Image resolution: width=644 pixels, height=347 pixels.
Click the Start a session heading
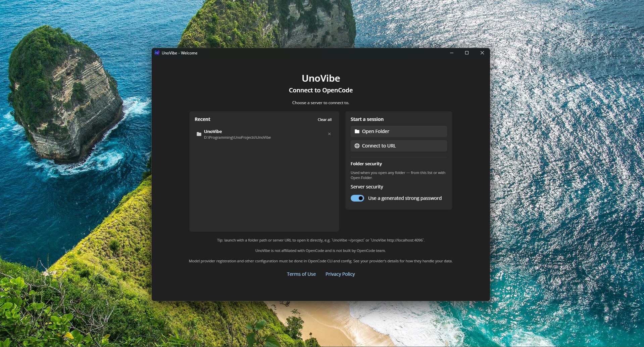367,119
